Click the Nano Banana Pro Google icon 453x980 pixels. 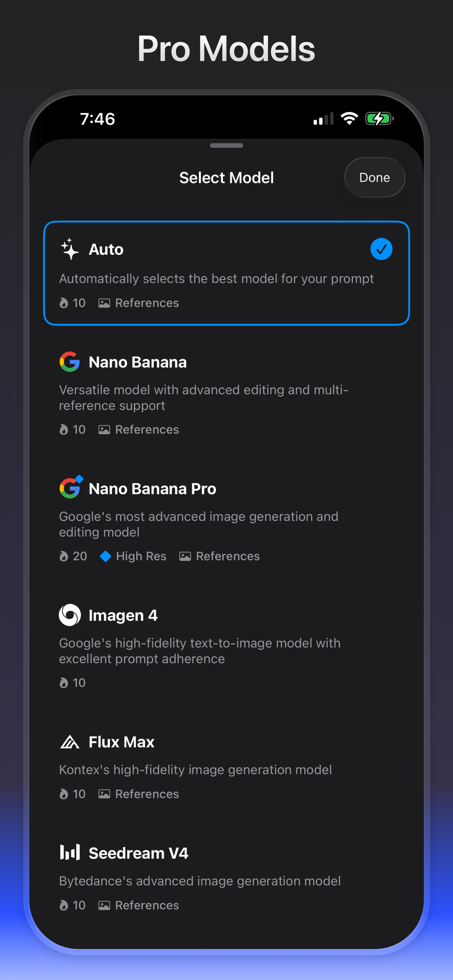coord(70,488)
